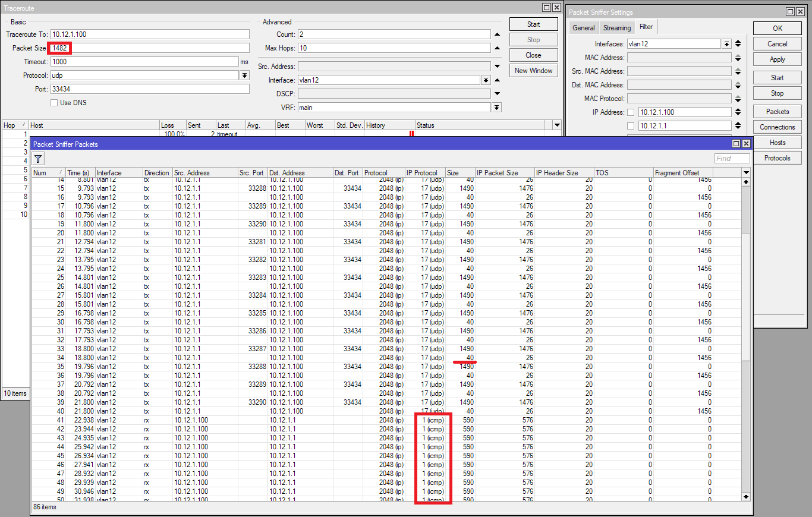Click the Find box in Packet Sniffer Packets

point(732,159)
